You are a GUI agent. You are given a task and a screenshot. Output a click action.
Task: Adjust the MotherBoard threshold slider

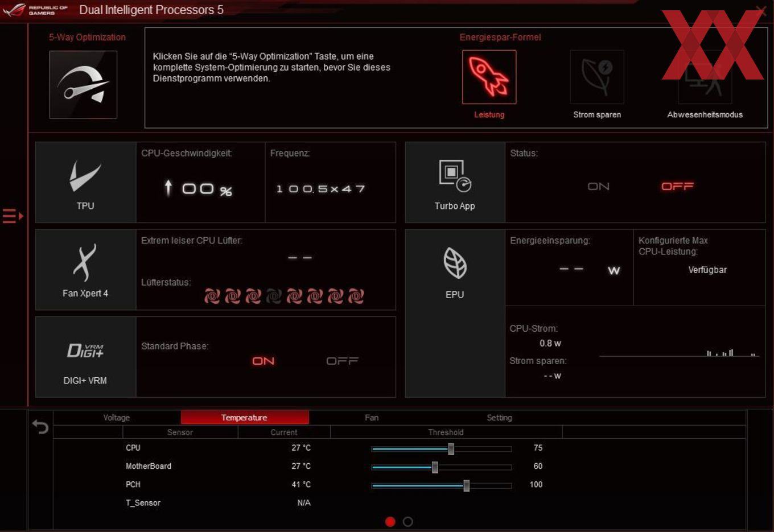pos(435,467)
